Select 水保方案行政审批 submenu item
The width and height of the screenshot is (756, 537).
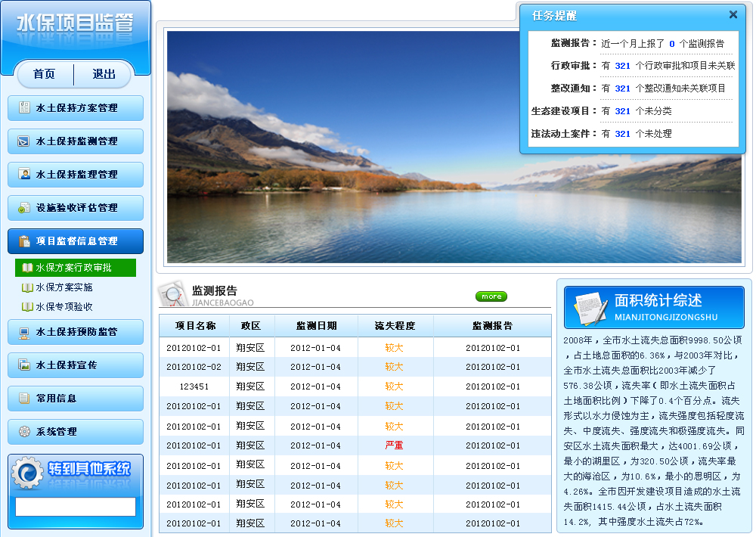[73, 268]
